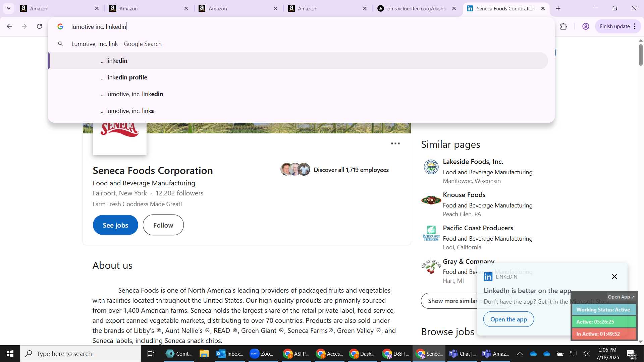Viewport: 644px width, 362px height.
Task: Open the Extensions puzzle icon
Action: (x=563, y=26)
